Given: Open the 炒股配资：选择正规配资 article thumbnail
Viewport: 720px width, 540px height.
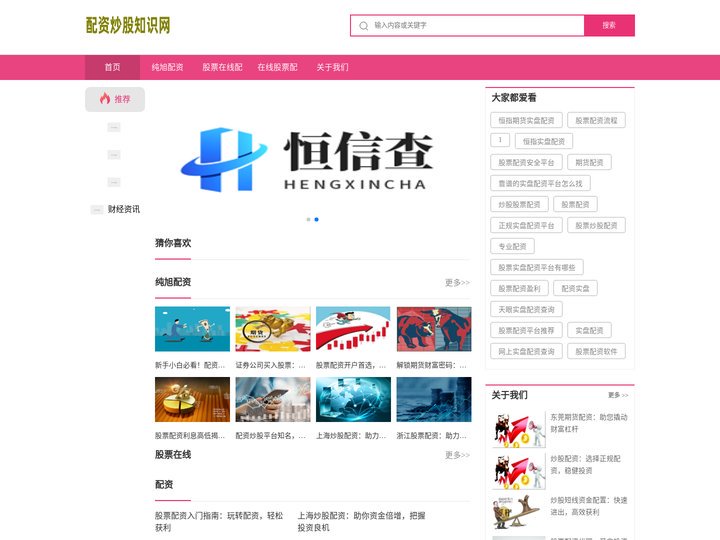Looking at the screenshot, I should pyautogui.click(x=518, y=472).
